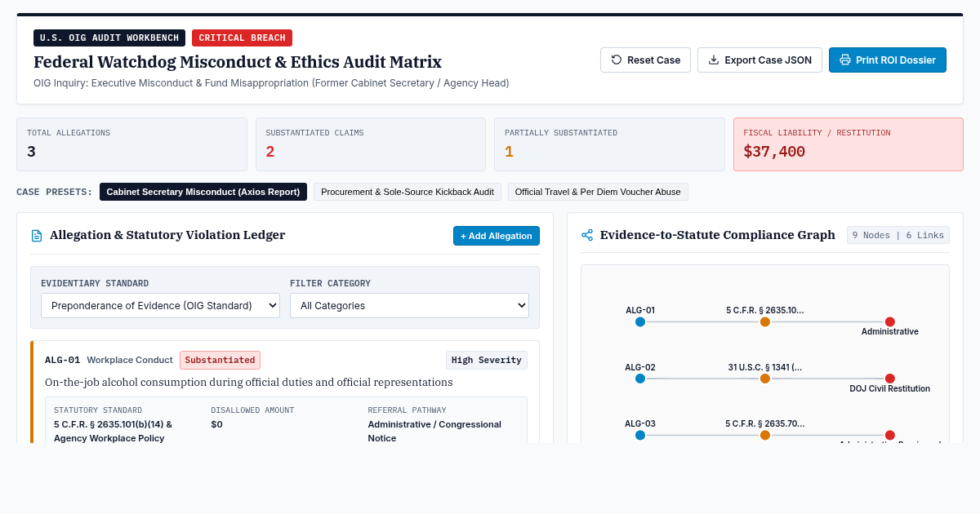
Task: Click the 9 Nodes | 6 Links counter
Action: click(898, 235)
